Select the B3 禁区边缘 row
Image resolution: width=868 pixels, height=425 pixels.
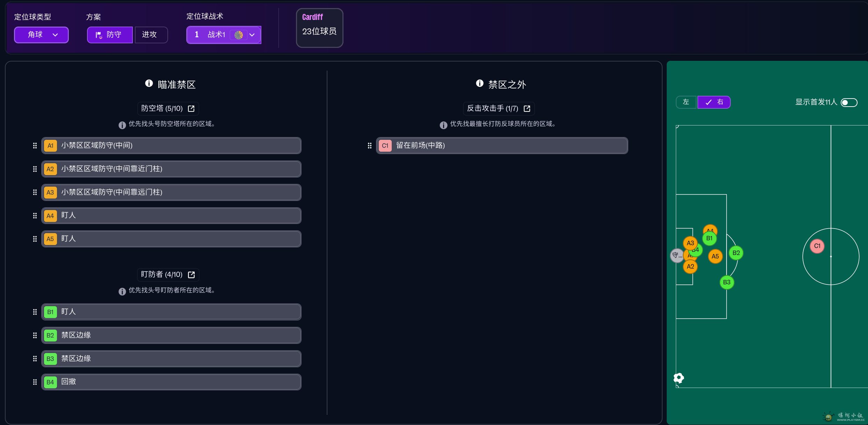[x=171, y=359]
